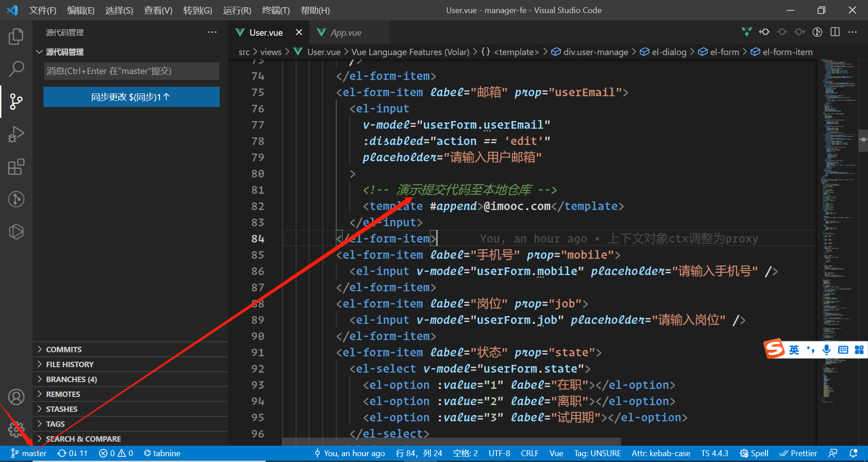868x462 pixels.
Task: Click TS 4.4.3 version indicator
Action: click(715, 453)
